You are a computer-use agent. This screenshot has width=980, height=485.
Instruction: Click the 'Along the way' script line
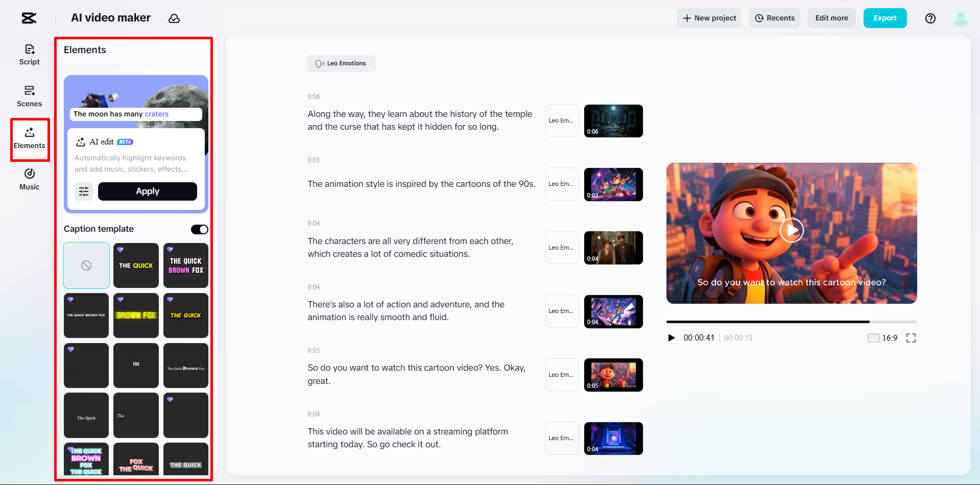420,120
